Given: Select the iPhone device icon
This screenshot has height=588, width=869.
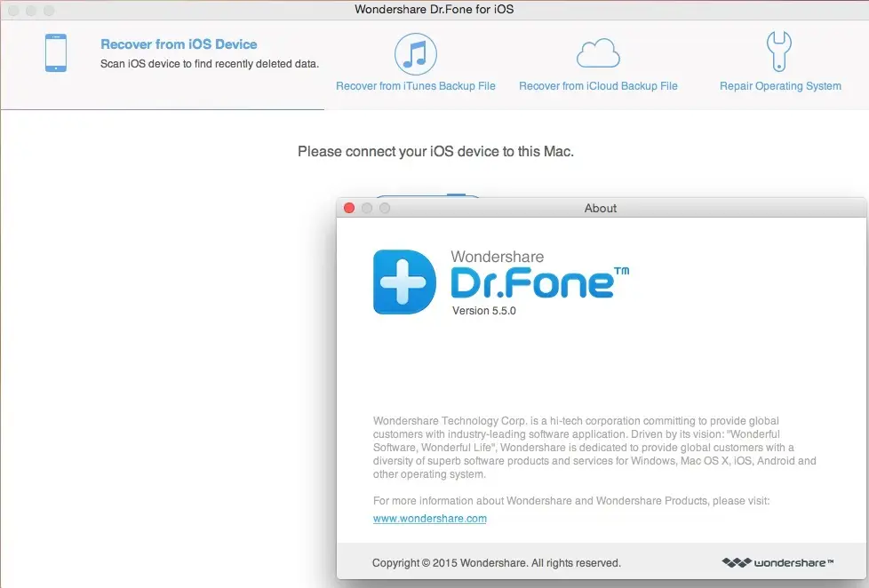Looking at the screenshot, I should (x=56, y=52).
